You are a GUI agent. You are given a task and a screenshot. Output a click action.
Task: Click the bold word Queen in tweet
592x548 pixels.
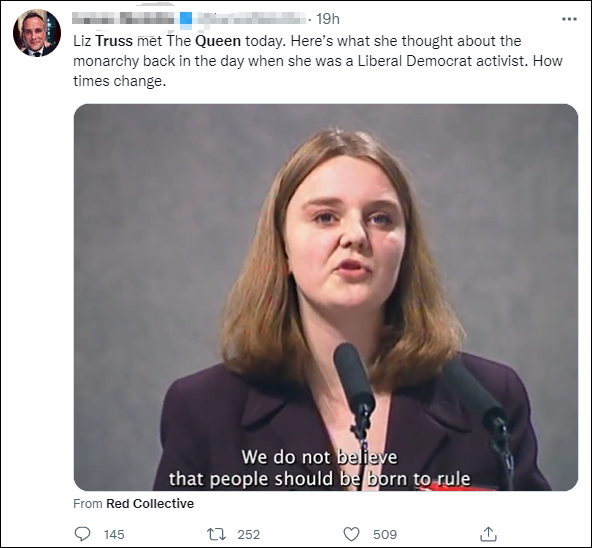pyautogui.click(x=218, y=41)
